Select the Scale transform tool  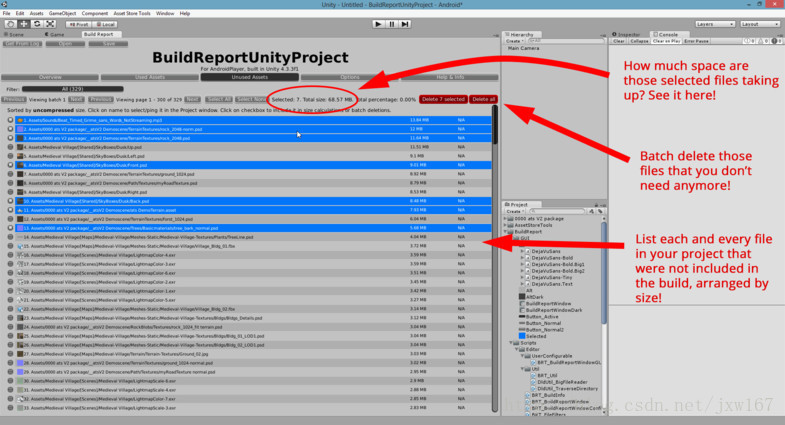pyautogui.click(x=50, y=24)
